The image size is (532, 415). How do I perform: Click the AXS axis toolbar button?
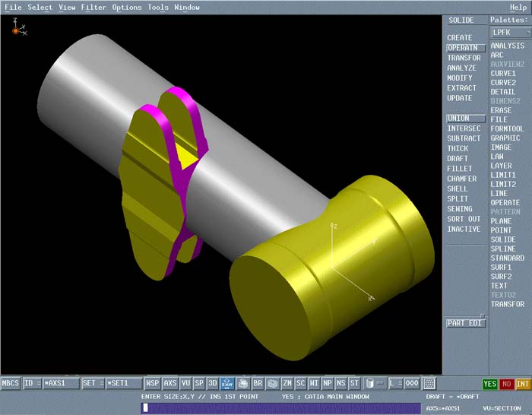[x=169, y=383]
